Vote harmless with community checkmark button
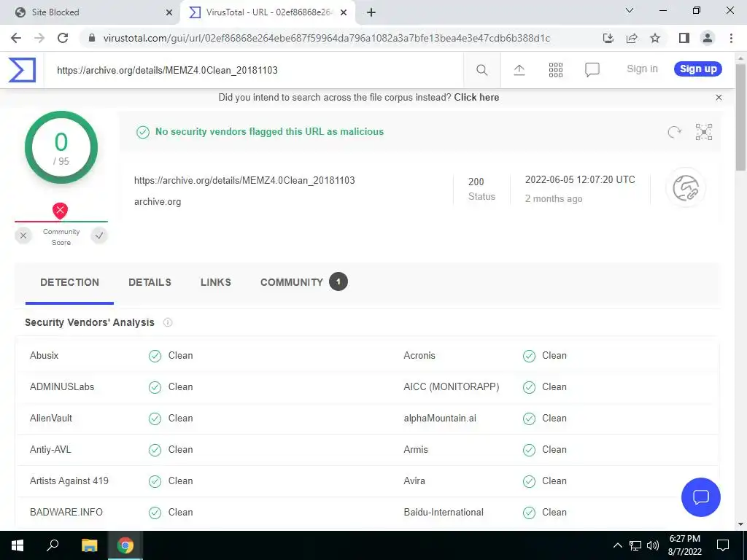Screen dimensions: 747x560 click(x=99, y=236)
